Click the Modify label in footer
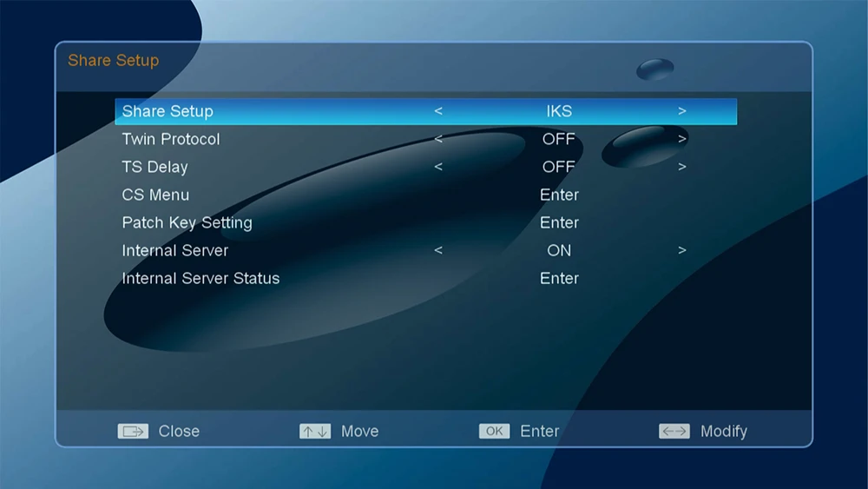Image resolution: width=868 pixels, height=489 pixels. (x=724, y=431)
